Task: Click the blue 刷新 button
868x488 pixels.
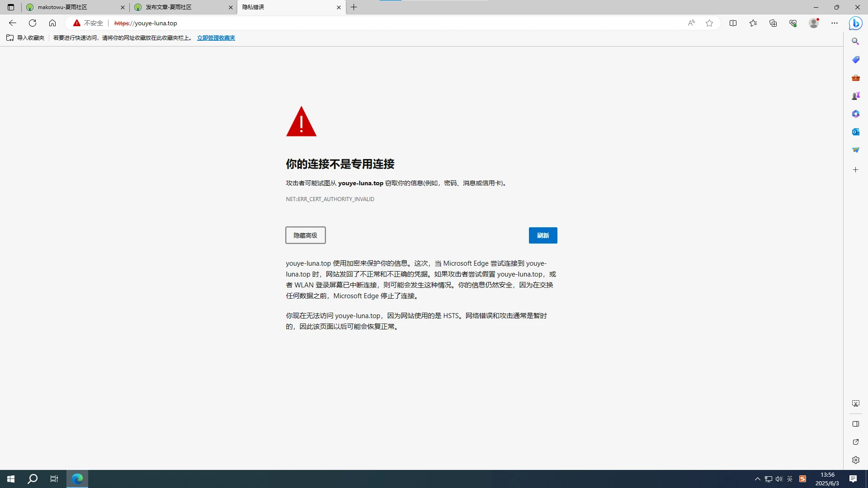Action: click(543, 235)
